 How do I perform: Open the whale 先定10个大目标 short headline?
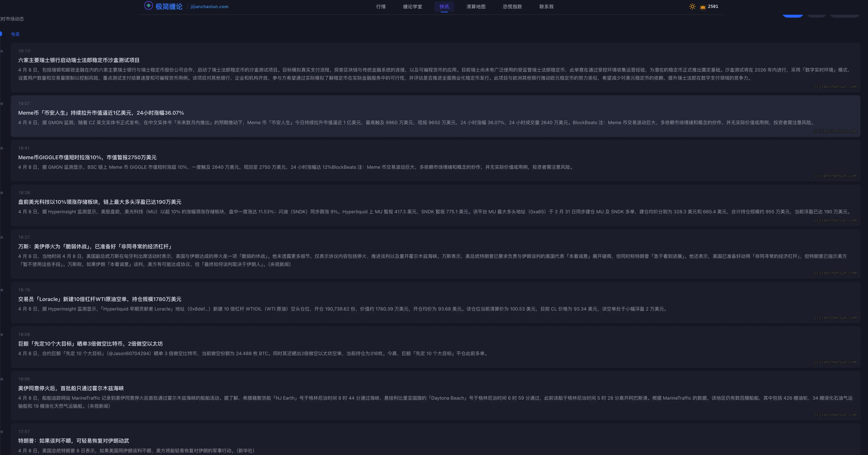click(x=90, y=344)
